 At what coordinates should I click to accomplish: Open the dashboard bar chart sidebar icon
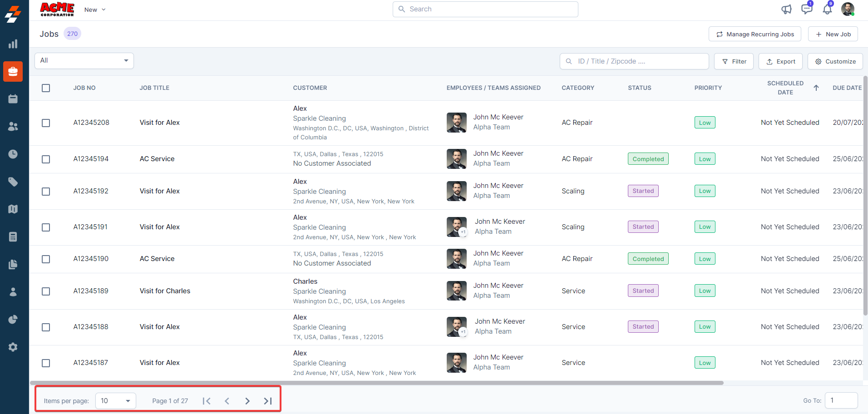tap(13, 44)
